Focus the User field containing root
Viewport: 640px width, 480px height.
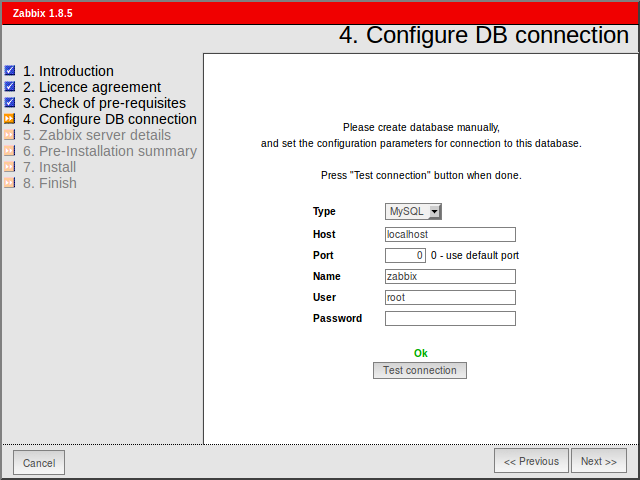(450, 297)
